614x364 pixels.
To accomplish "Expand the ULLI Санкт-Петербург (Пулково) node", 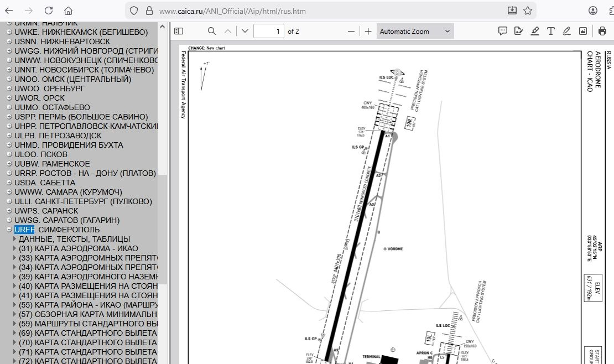I will (x=9, y=201).
